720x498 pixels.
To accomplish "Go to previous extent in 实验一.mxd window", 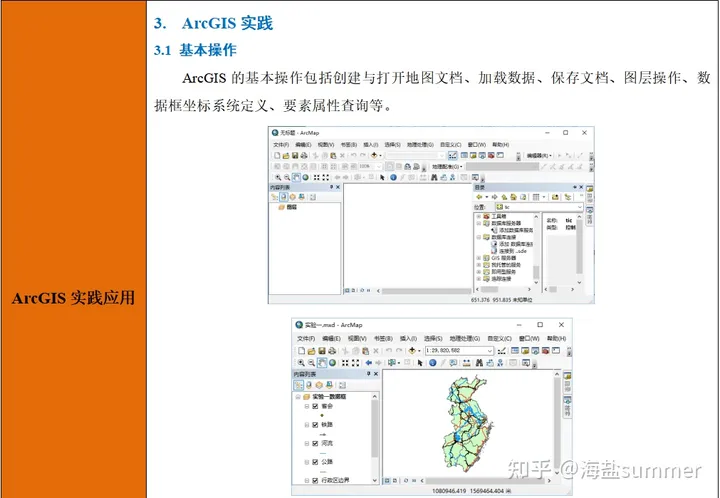I will tap(369, 363).
